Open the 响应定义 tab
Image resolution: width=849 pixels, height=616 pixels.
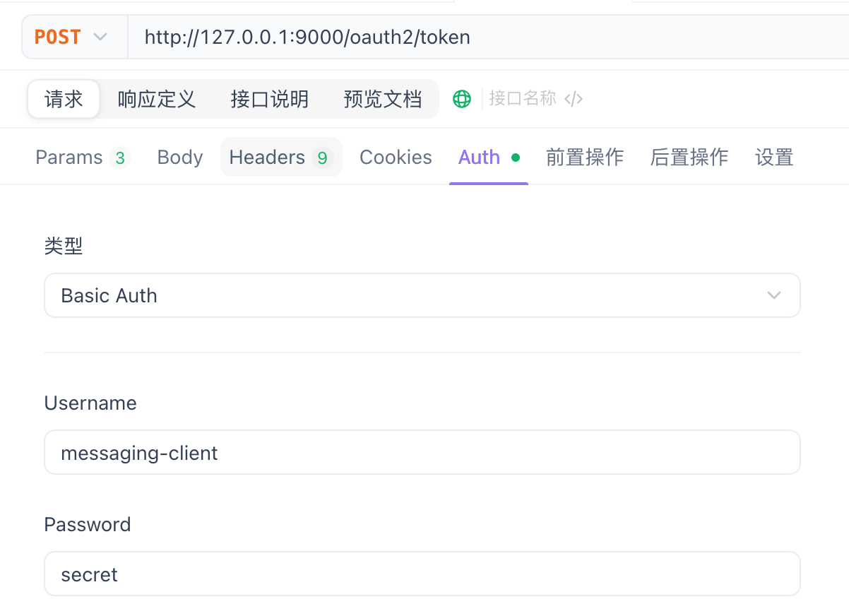click(156, 99)
